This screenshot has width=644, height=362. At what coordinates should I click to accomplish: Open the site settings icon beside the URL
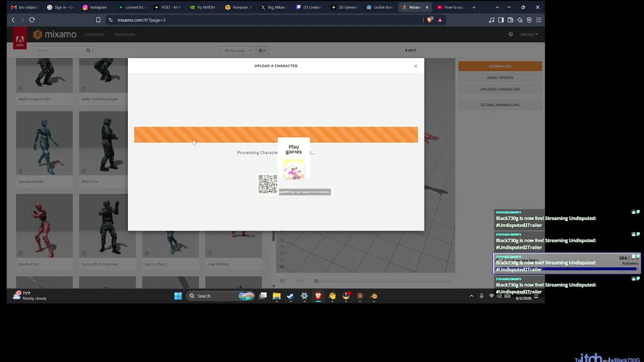111,20
